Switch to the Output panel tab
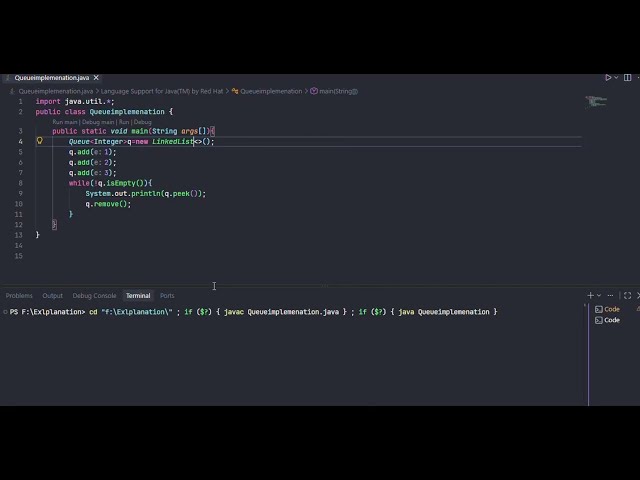This screenshot has width=640, height=480. coord(53,296)
